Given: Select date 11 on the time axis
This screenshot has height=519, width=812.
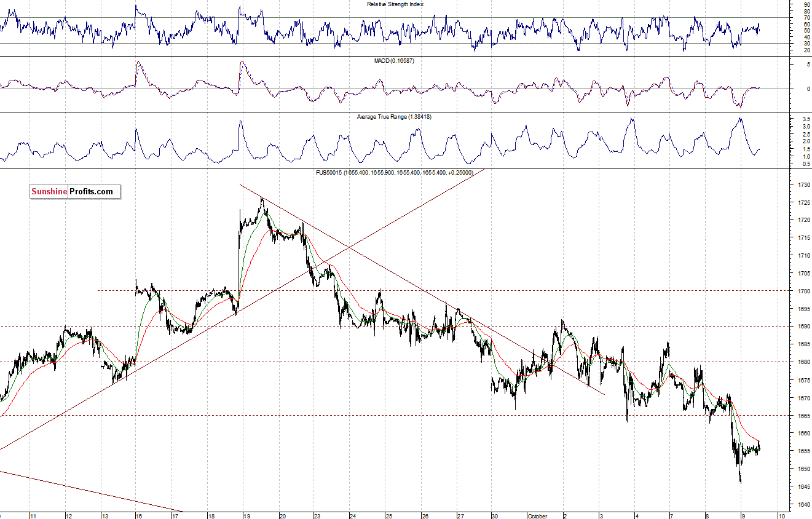Looking at the screenshot, I should coord(33,515).
